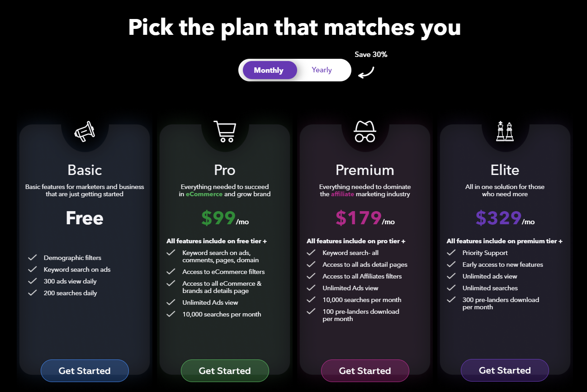Image resolution: width=587 pixels, height=392 pixels.
Task: Get started with the Pro plan
Action: coord(225,371)
